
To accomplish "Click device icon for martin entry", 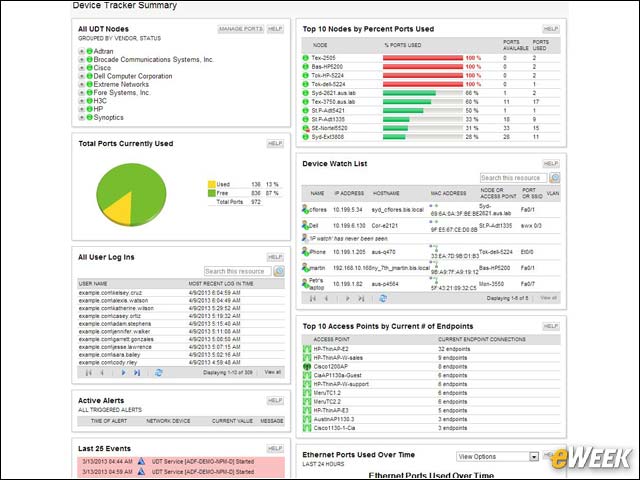I will click(305, 268).
